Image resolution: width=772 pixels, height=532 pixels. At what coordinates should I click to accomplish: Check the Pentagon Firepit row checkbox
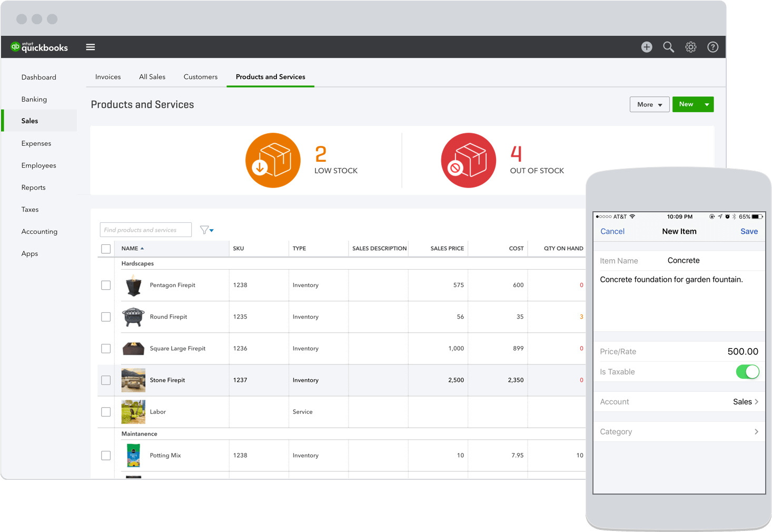coord(106,285)
